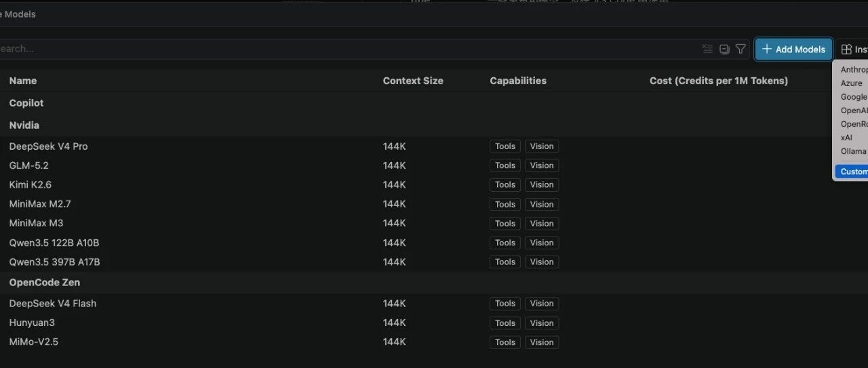
Task: Select the Hunyuan3 model row
Action: (x=434, y=323)
